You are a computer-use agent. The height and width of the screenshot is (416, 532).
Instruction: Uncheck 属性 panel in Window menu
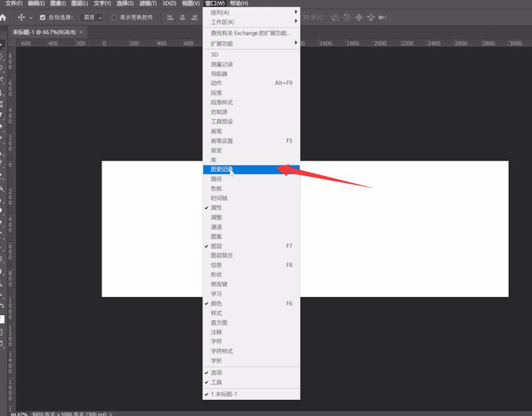(x=251, y=208)
